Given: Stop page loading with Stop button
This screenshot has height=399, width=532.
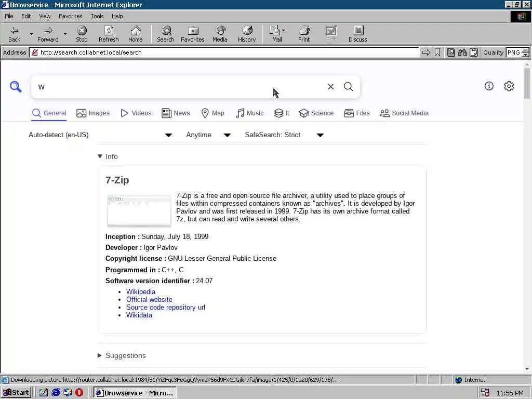Looking at the screenshot, I should click(x=82, y=34).
